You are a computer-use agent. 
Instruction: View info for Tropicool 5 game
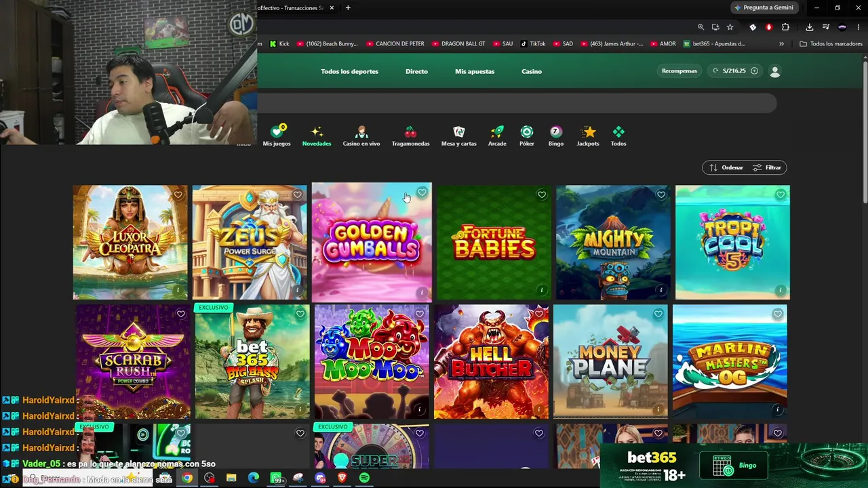tap(780, 290)
